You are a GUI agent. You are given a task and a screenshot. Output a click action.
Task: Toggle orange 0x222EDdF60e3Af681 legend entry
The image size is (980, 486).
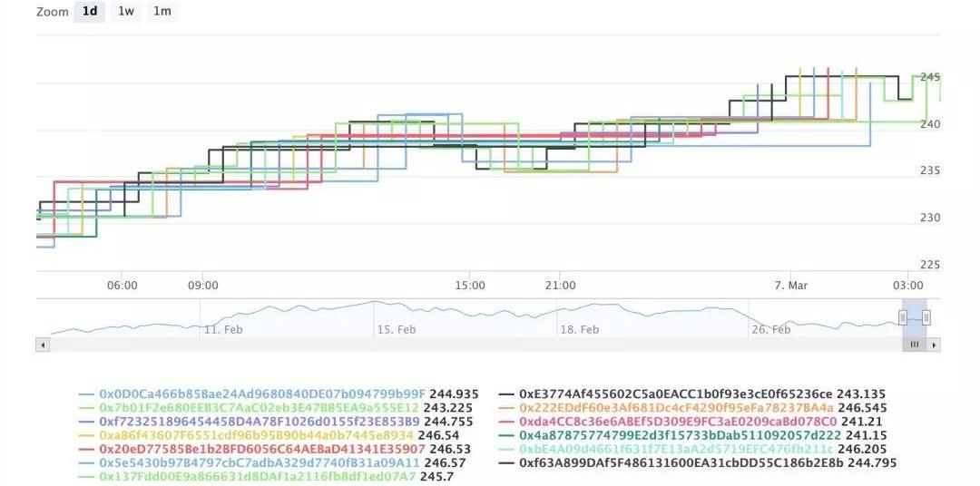(676, 408)
